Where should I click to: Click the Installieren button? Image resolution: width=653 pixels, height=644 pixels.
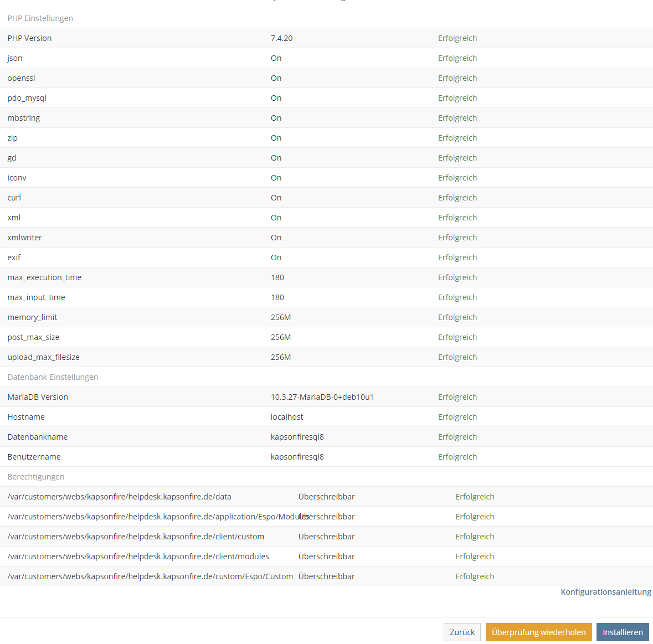click(x=623, y=632)
